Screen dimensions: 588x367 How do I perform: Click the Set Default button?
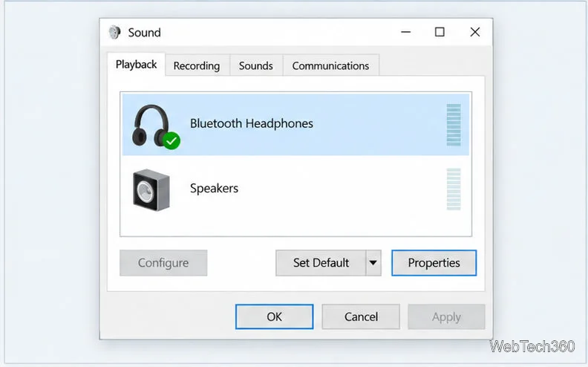(321, 263)
